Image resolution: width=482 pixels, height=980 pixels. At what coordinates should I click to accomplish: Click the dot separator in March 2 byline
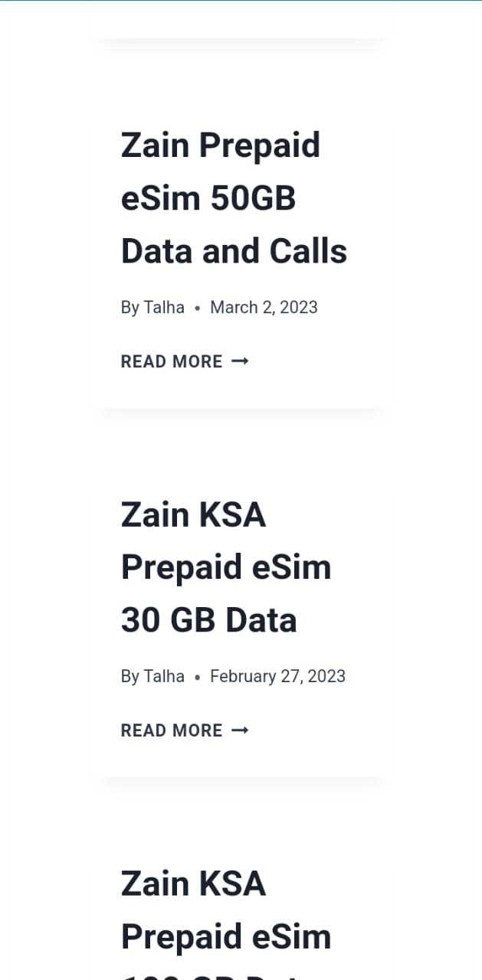click(198, 308)
